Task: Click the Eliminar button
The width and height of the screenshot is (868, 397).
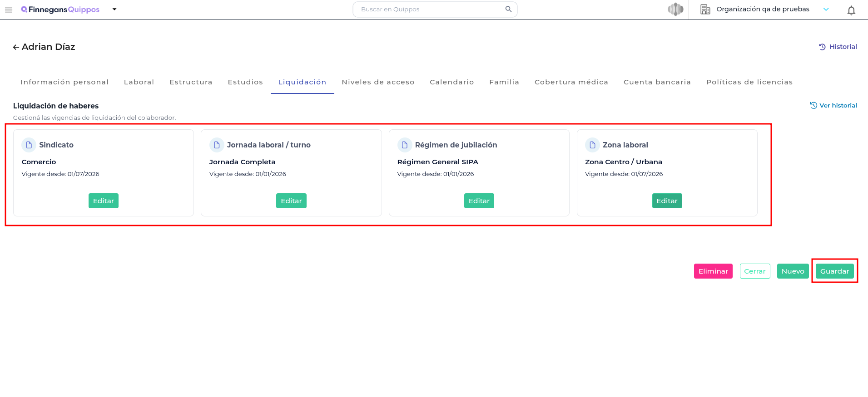Action: point(713,271)
